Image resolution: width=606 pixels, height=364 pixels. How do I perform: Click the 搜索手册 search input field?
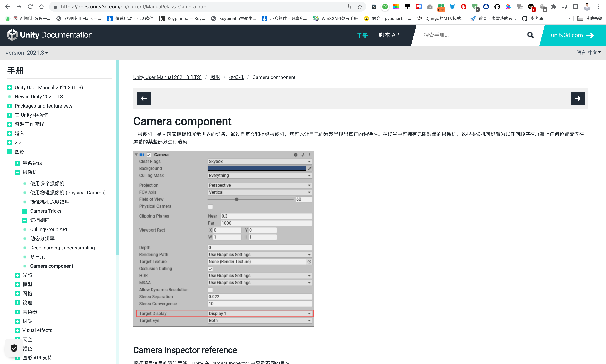[472, 35]
